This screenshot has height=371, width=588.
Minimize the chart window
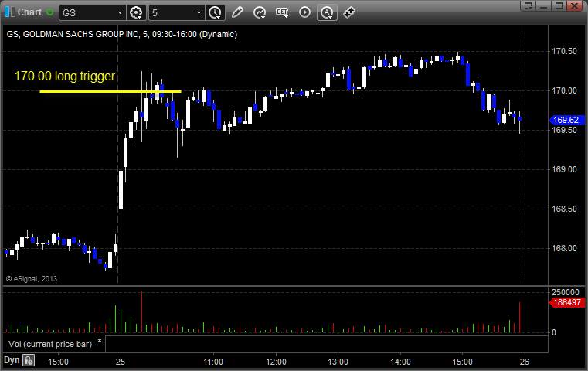click(544, 5)
